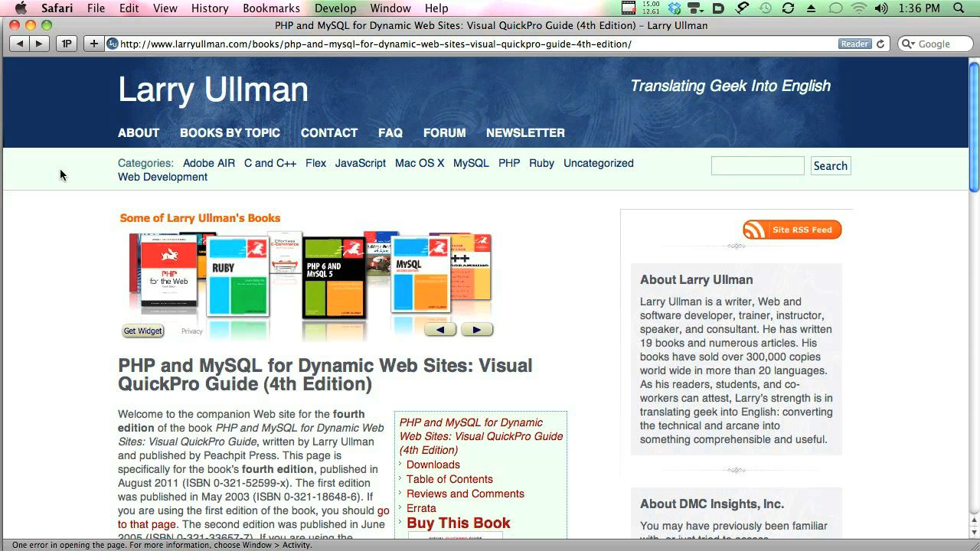Open the Safari menu
The image size is (980, 551).
(x=57, y=8)
